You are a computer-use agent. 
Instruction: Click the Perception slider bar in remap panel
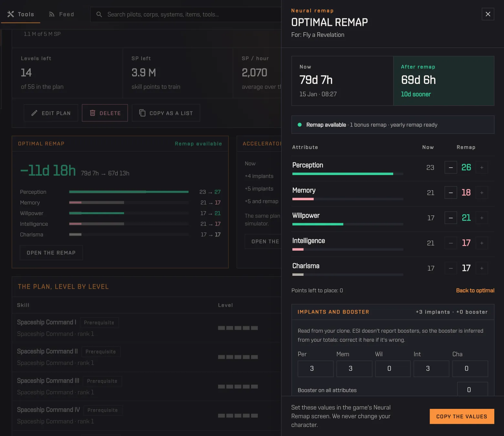tap(348, 174)
